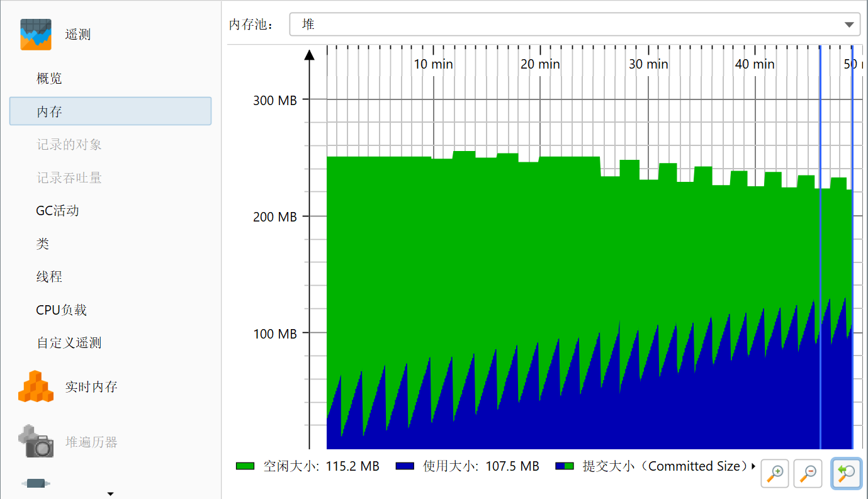
Task: Click the 实时内存 section label
Action: pos(91,387)
